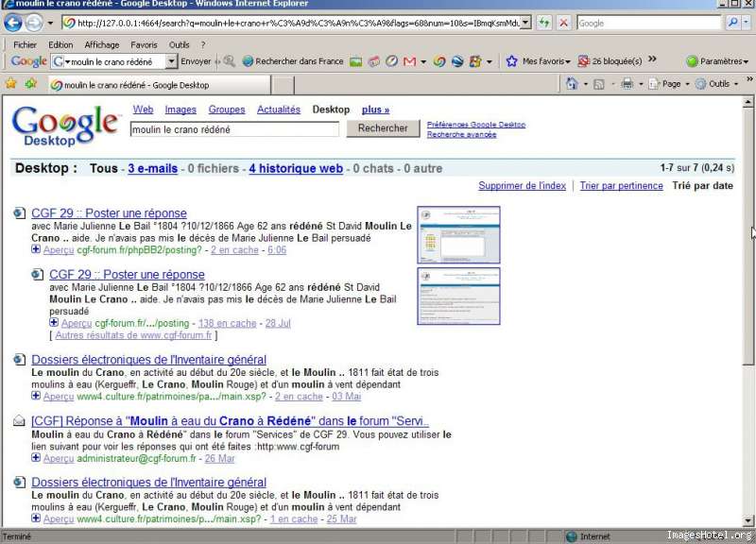Click the Print icon in command bar
The height and width of the screenshot is (544, 756).
[x=627, y=84]
